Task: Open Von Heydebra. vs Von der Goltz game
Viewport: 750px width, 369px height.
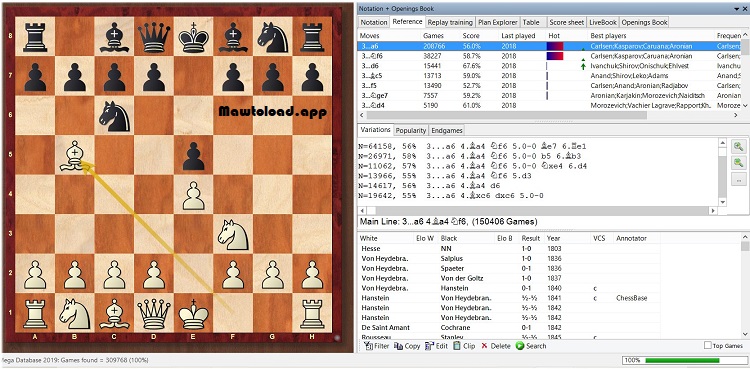Action: point(509,278)
